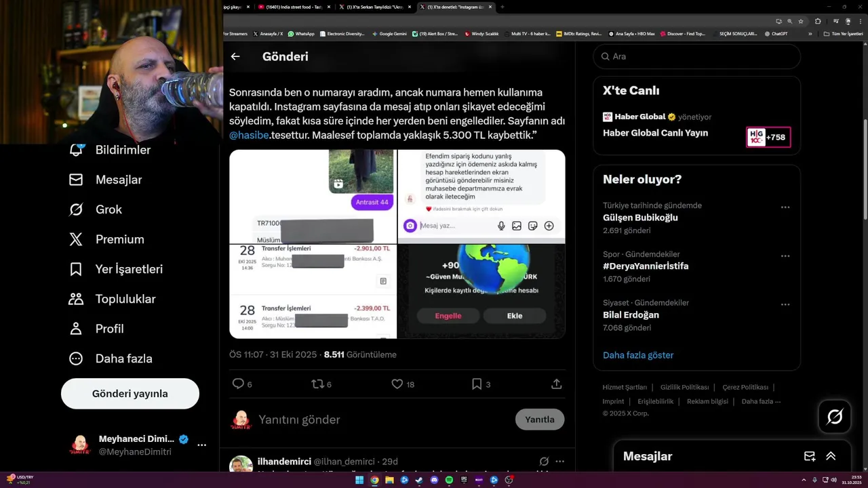The height and width of the screenshot is (488, 868).
Task: Open the WhatsApp bookmark
Action: pos(301,34)
